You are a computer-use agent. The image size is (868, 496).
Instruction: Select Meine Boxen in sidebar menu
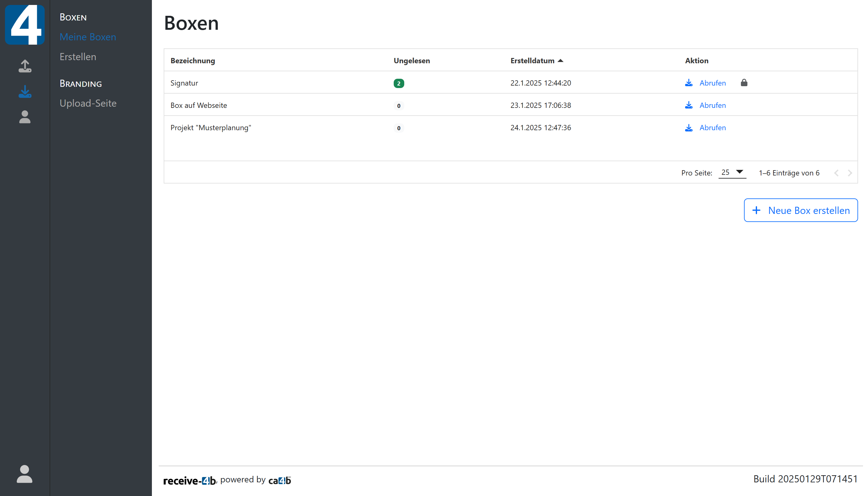click(88, 37)
